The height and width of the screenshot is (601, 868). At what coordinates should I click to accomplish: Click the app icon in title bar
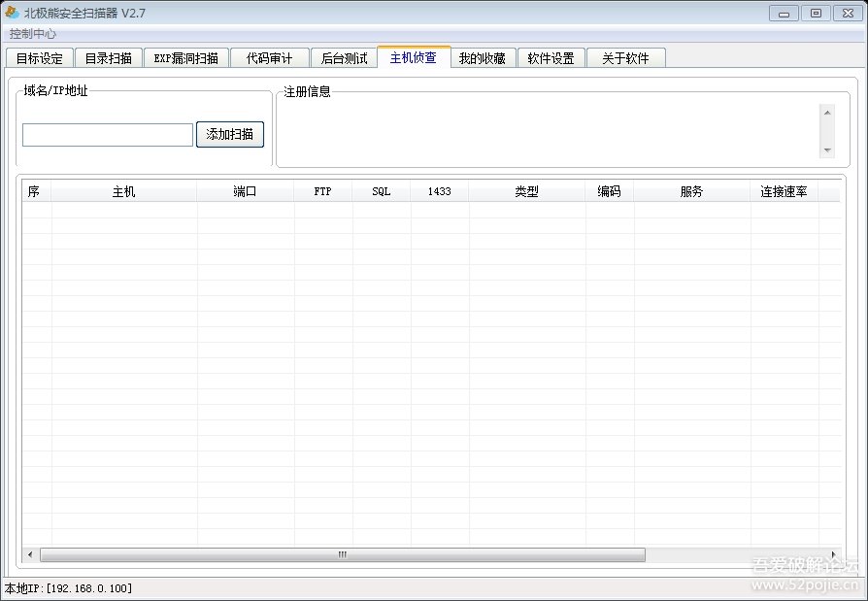(x=12, y=13)
